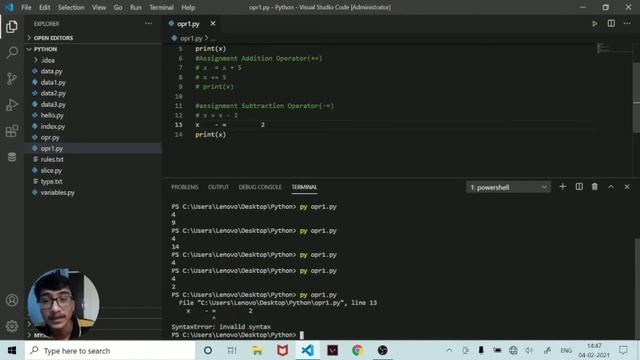
Task: Open the Help menu
Action: 188,7
